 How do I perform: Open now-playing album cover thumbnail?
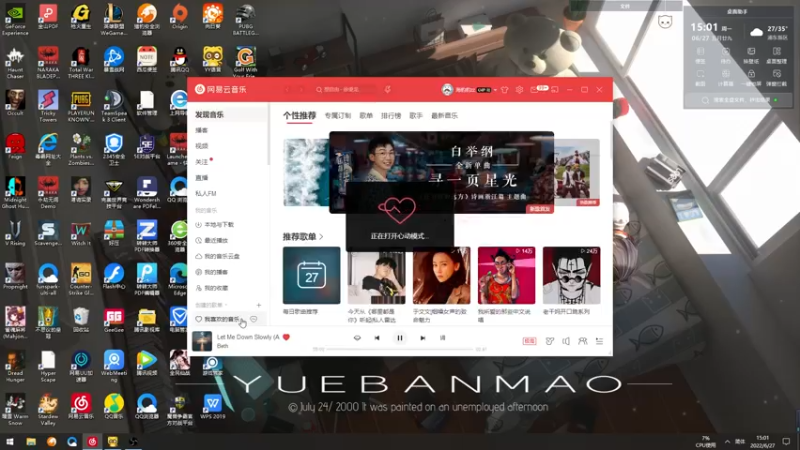[x=202, y=341]
